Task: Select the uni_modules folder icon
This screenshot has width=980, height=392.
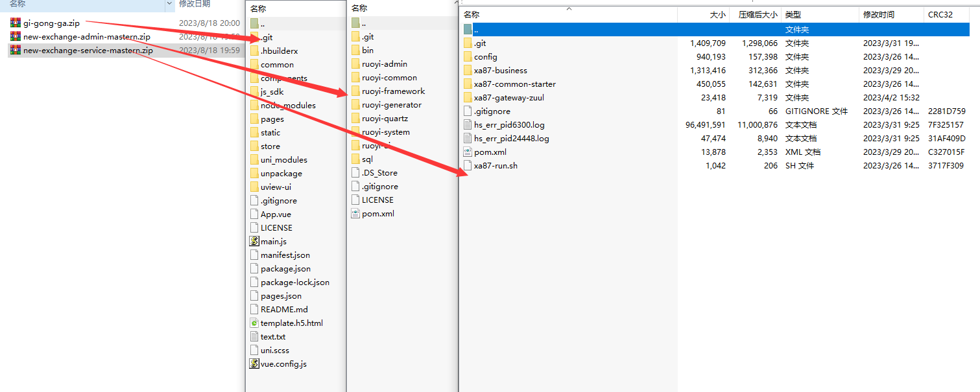Action: (254, 159)
